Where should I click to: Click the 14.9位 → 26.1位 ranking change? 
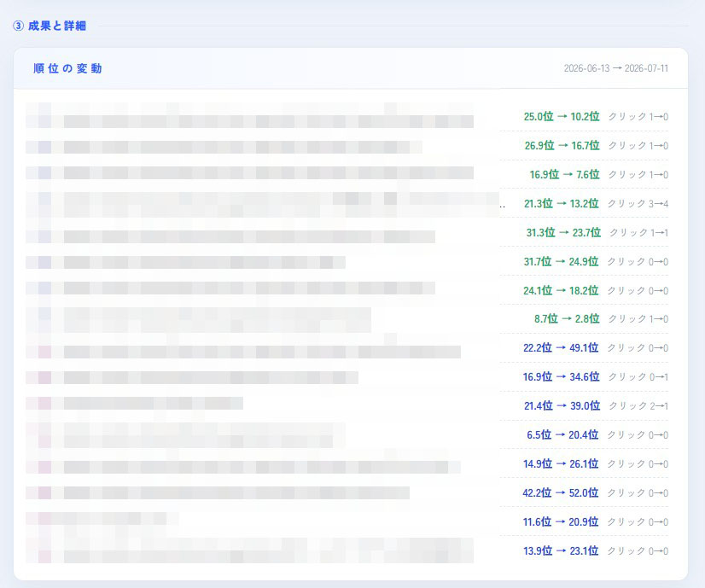click(x=561, y=464)
